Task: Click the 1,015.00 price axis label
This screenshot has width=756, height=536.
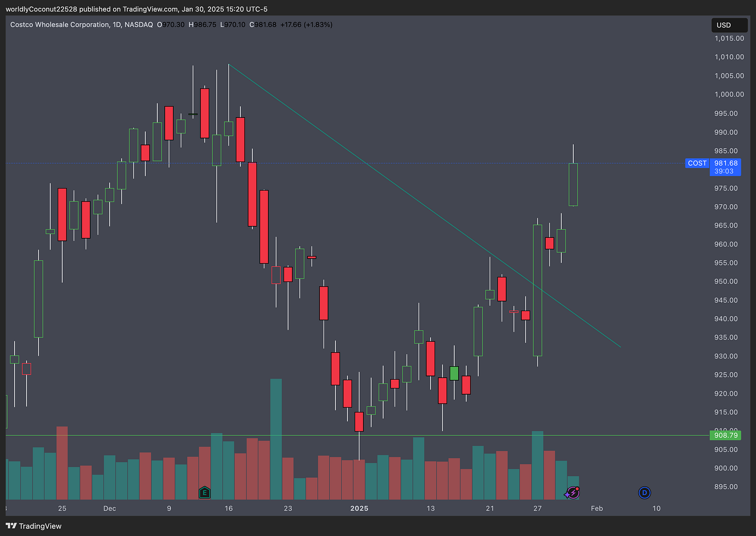Action: [729, 38]
